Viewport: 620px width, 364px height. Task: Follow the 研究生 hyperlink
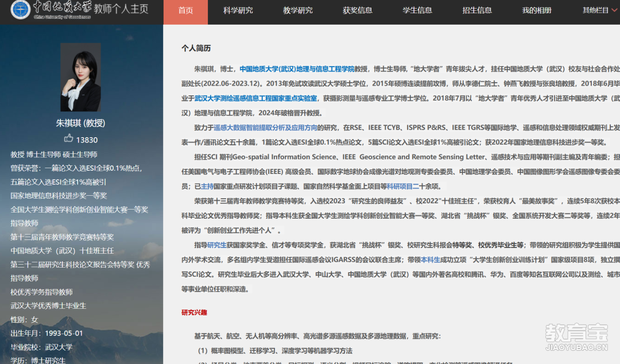coord(216,245)
